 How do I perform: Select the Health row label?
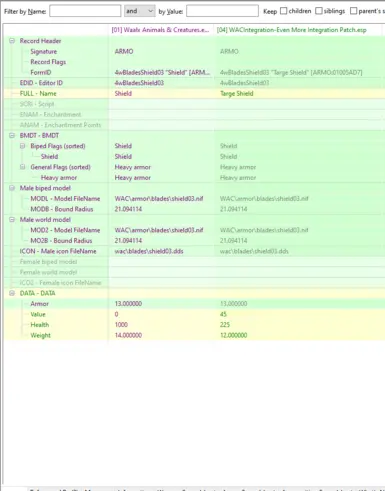(x=40, y=325)
